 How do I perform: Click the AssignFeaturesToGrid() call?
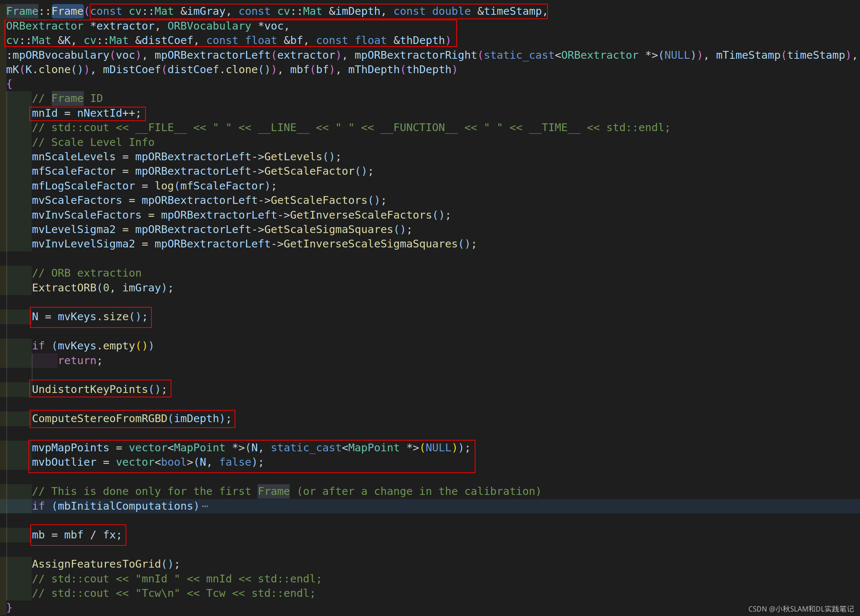[x=105, y=564]
